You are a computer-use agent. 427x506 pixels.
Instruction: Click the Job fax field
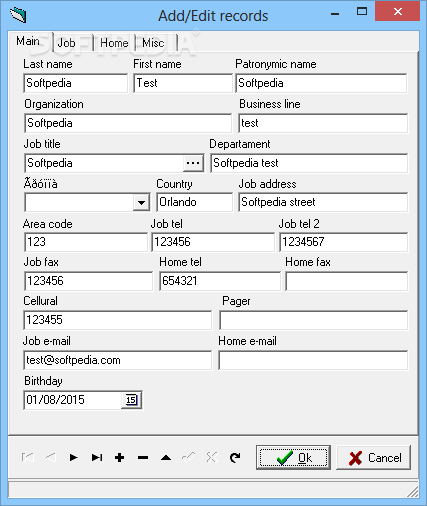(x=88, y=281)
